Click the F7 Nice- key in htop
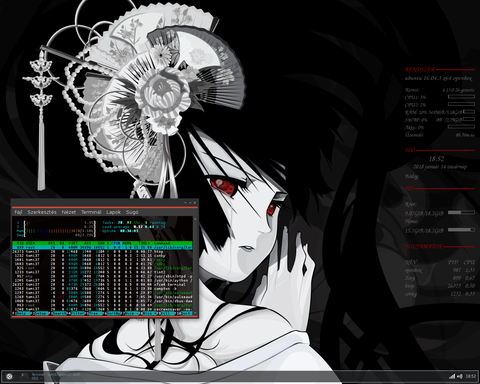The height and width of the screenshot is (384, 480). [x=131, y=313]
